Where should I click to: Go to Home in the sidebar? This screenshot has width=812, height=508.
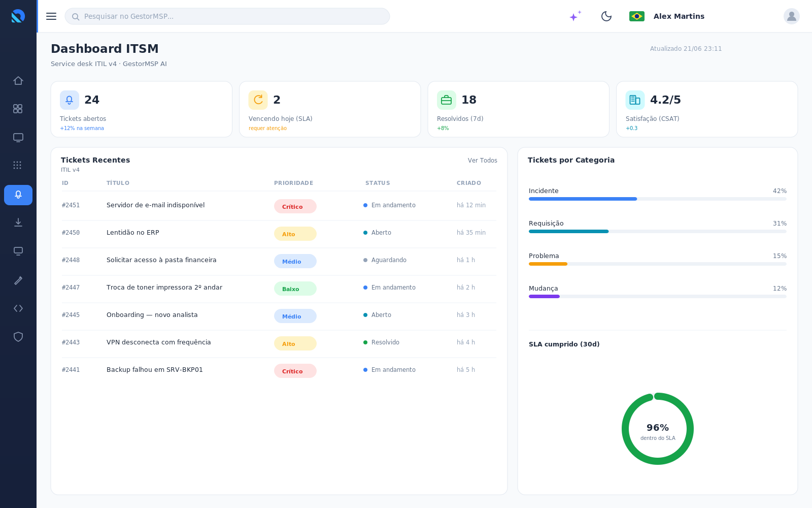click(18, 81)
